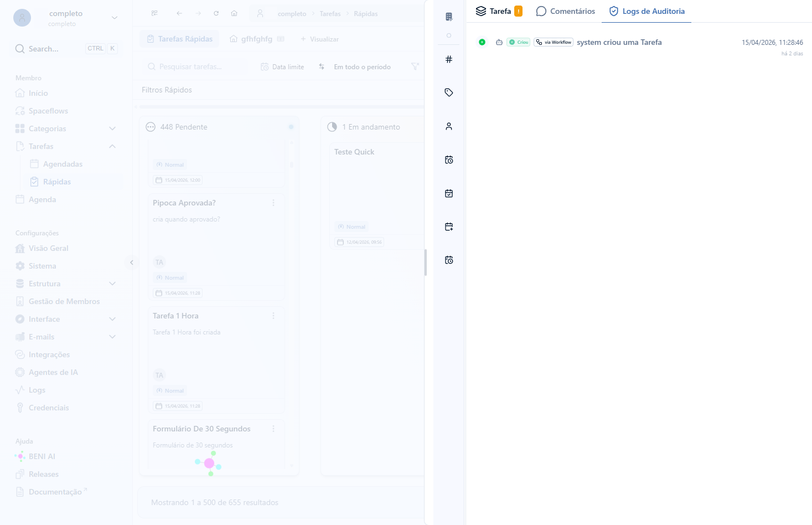The height and width of the screenshot is (525, 812).
Task: Open options menu for Pipoca Aprovada? card
Action: 273,203
